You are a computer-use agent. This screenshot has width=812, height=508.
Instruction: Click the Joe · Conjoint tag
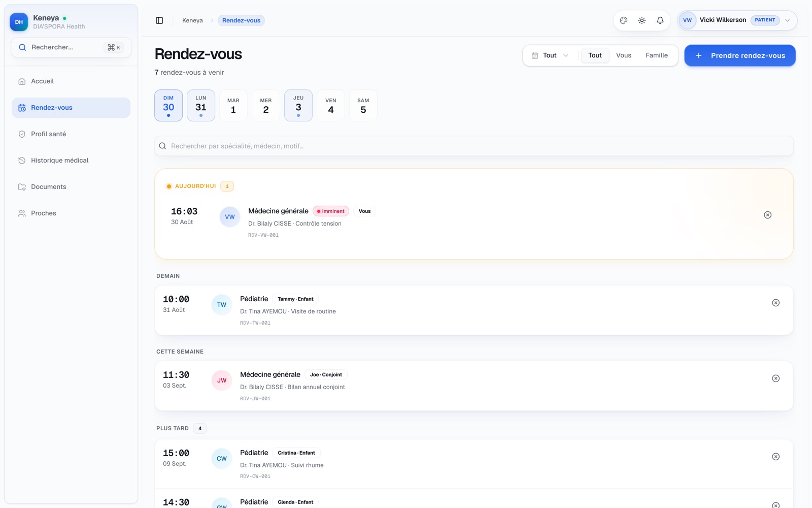pos(326,375)
